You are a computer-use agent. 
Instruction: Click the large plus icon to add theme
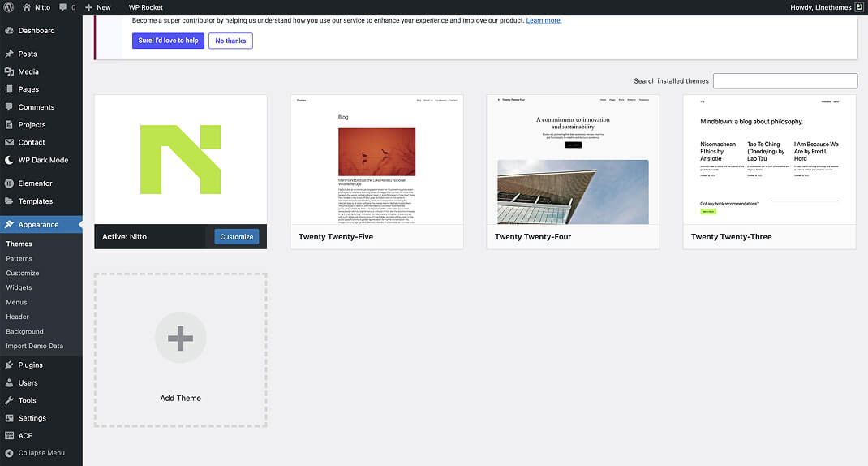coord(180,337)
